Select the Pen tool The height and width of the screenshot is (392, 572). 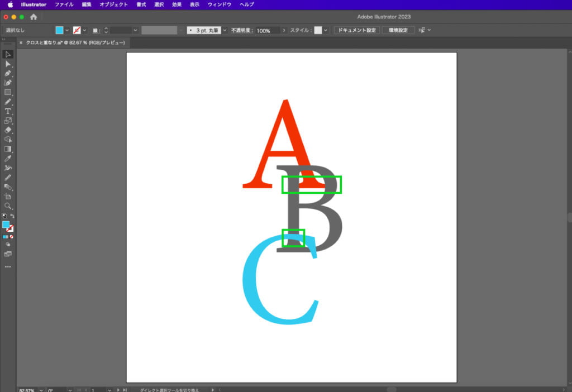point(8,73)
